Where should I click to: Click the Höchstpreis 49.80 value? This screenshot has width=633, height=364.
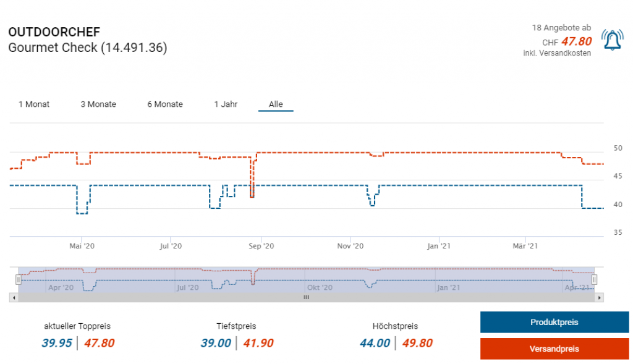pos(417,343)
